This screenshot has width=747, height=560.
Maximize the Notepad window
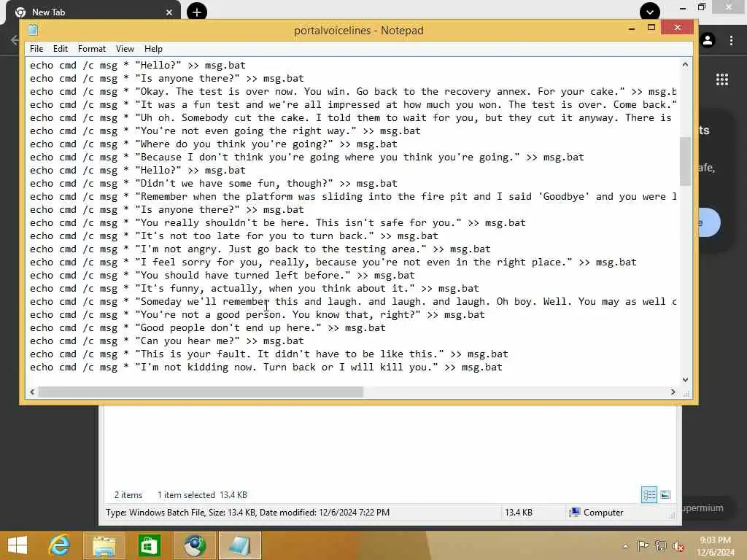[x=651, y=28]
